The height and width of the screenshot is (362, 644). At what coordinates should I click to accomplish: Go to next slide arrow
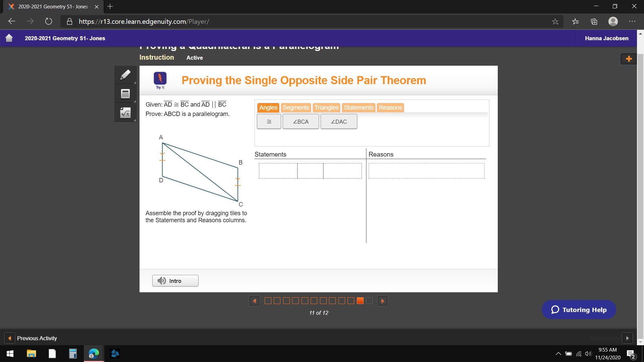tap(382, 301)
